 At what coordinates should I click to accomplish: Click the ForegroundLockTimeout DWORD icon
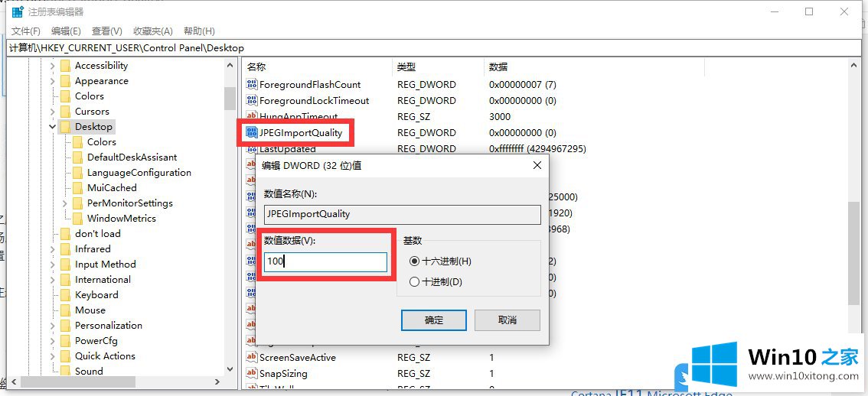(x=252, y=101)
